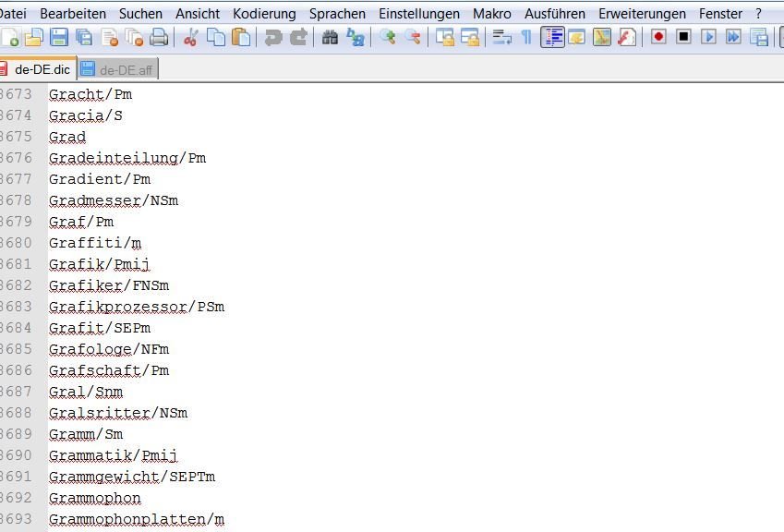Click the Grammgewicht/SEPTm line
The image size is (784, 532).
[x=132, y=477]
